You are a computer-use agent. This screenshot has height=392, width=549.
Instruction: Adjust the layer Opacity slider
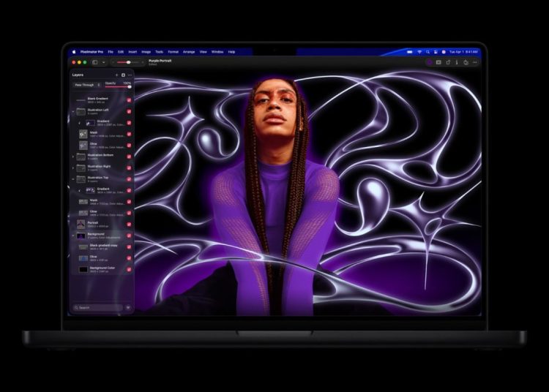pos(117,86)
